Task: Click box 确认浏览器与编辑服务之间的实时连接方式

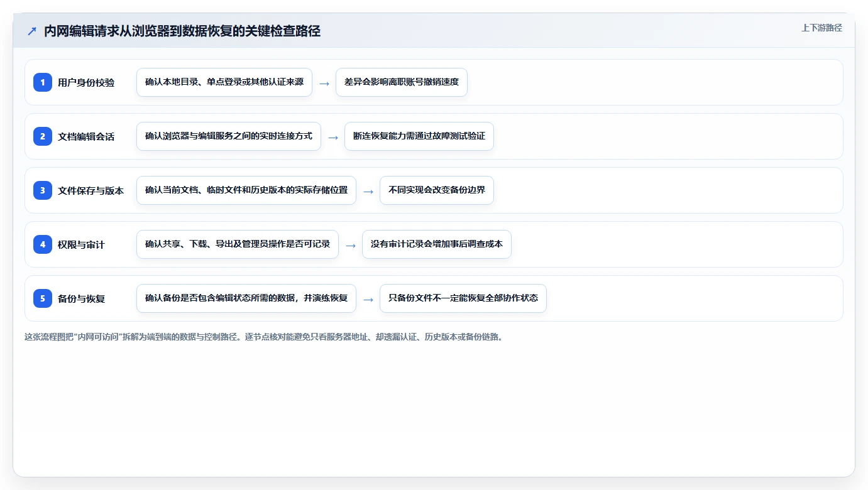Action: (229, 136)
